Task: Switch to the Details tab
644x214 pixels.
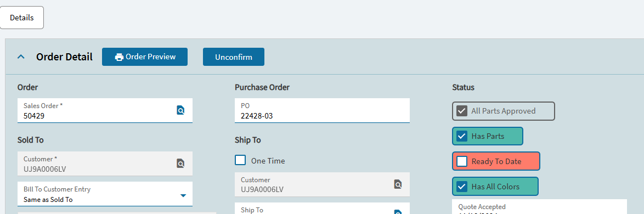Action: point(22,18)
